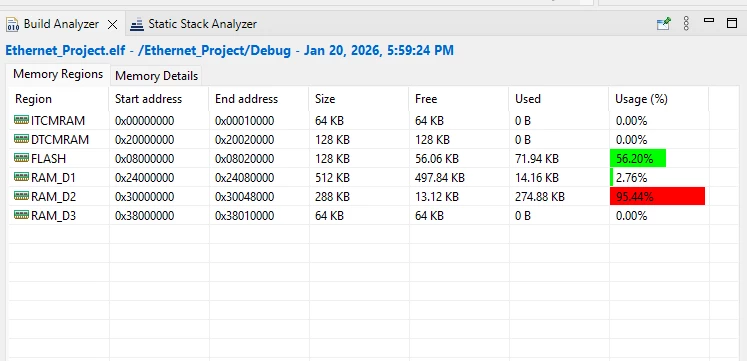This screenshot has width=747, height=361.
Task: Click the FLASH memory chip icon
Action: [x=21, y=158]
